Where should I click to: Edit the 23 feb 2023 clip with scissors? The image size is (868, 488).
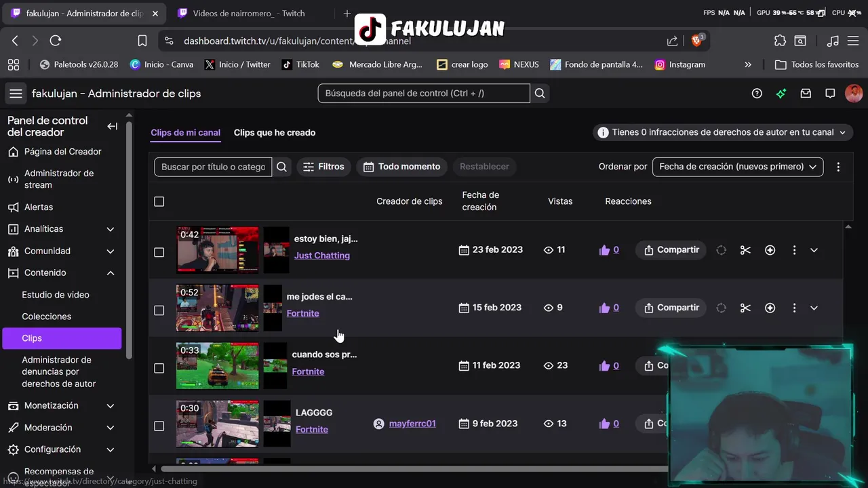click(745, 250)
